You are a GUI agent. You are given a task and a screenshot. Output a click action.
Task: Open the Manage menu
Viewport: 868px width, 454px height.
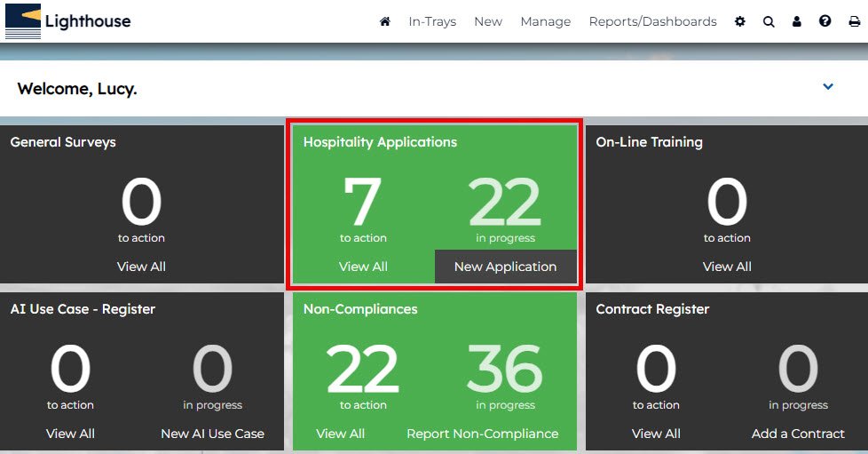coord(545,21)
